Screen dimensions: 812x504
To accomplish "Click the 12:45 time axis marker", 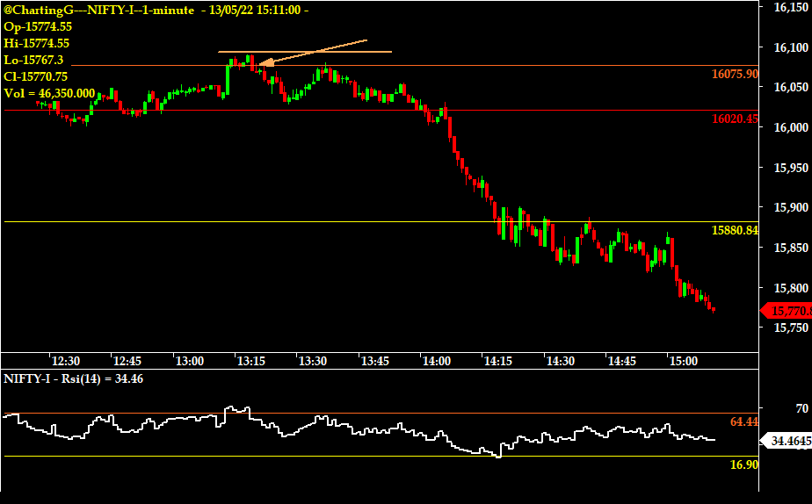I will pyautogui.click(x=127, y=361).
